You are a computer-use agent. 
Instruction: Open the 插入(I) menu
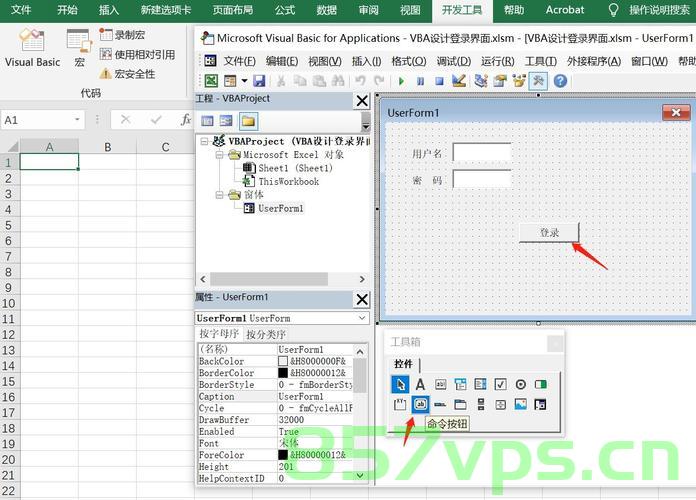[x=367, y=61]
